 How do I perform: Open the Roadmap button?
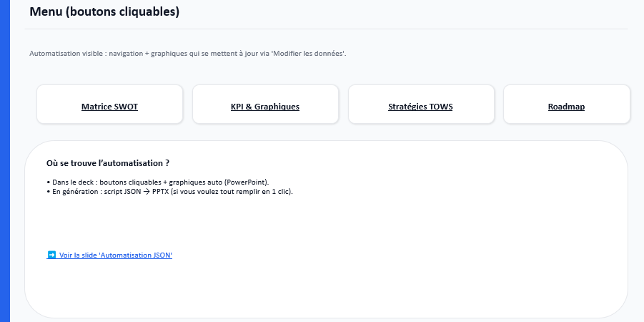[566, 107]
